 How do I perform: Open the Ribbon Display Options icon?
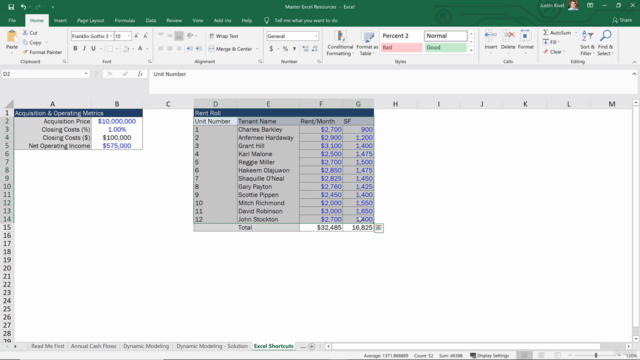click(x=590, y=6)
